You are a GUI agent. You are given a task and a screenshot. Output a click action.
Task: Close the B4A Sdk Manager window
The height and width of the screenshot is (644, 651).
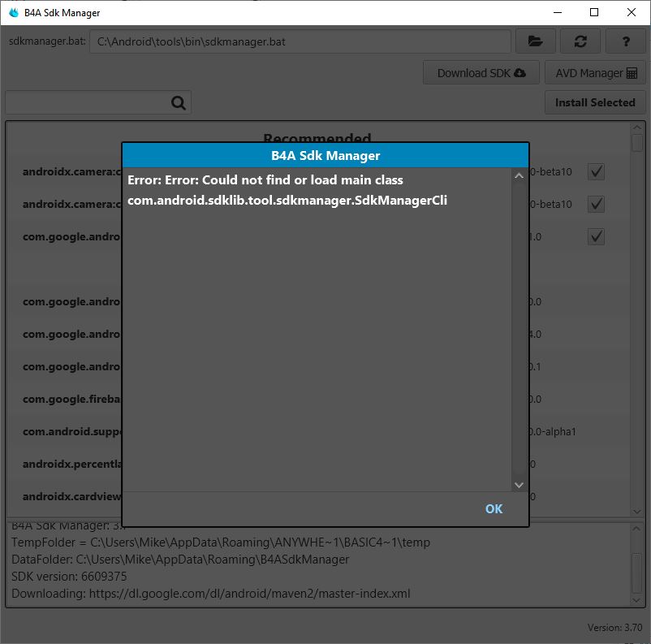(631, 12)
